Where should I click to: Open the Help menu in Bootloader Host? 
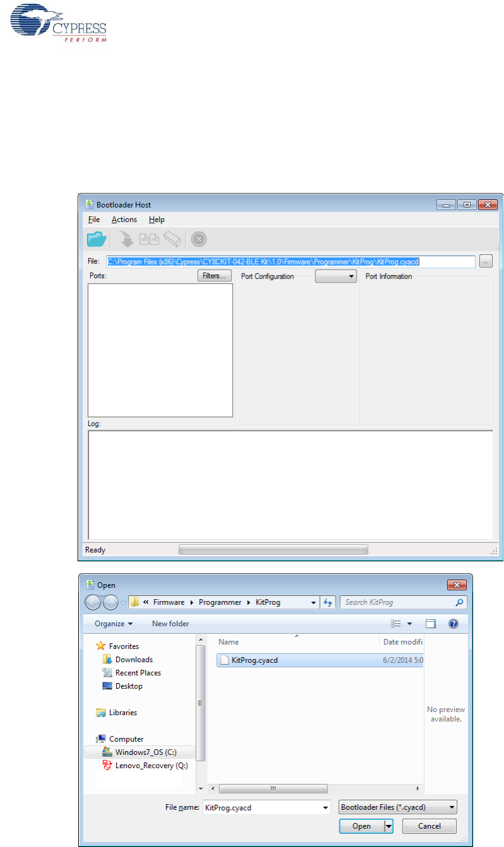pyautogui.click(x=157, y=219)
